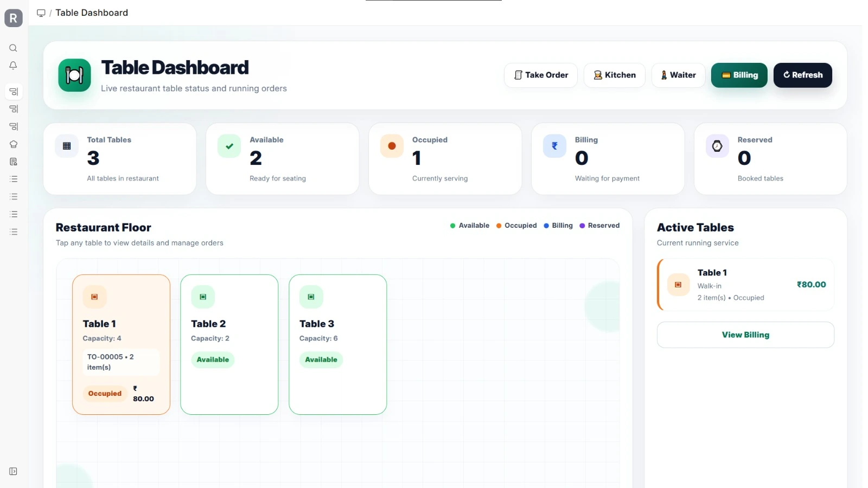Click the Table 1 name in Active Tables
The image size is (868, 488).
(x=712, y=273)
